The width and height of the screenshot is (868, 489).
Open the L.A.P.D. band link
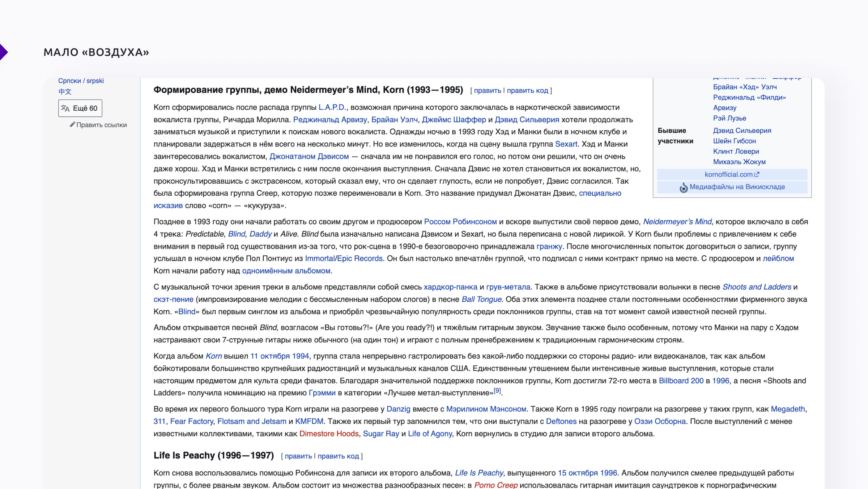(x=332, y=107)
